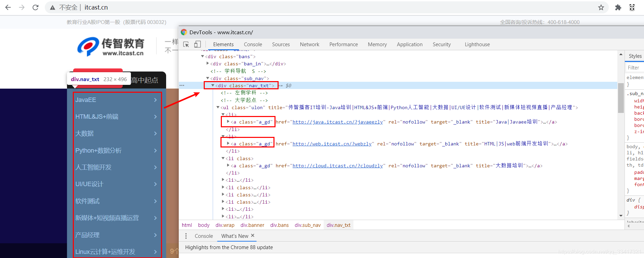
Task: Go forward with the browser forward arrow
Action: point(22,7)
